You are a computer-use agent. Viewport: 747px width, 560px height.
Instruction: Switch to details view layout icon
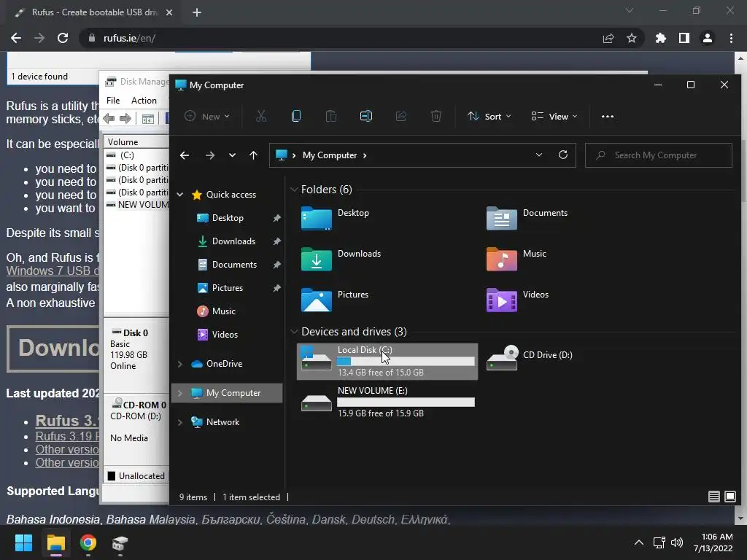point(713,497)
